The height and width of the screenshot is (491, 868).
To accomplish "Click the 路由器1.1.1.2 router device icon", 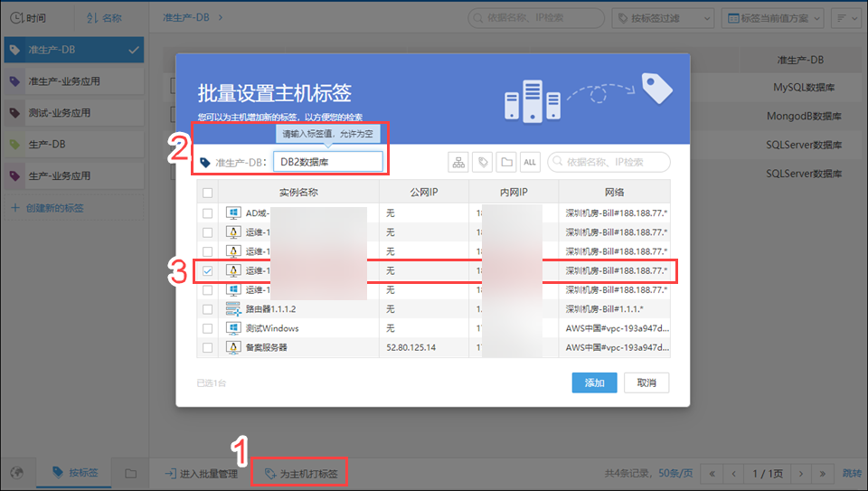I will coord(232,308).
